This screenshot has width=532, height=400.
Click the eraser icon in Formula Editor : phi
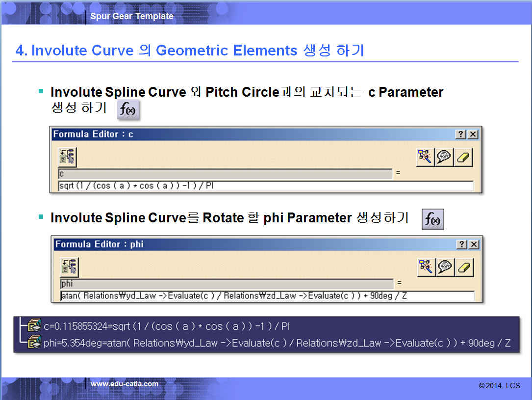click(x=464, y=267)
